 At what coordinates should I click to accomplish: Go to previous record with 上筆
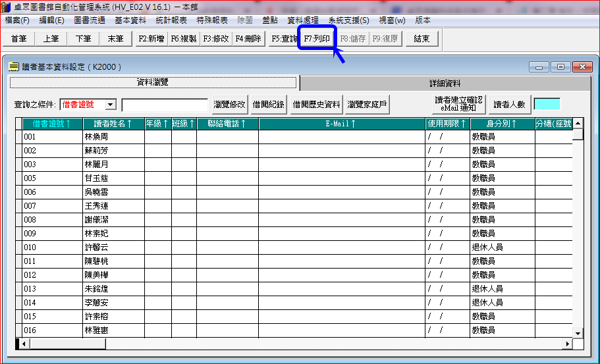[51, 39]
